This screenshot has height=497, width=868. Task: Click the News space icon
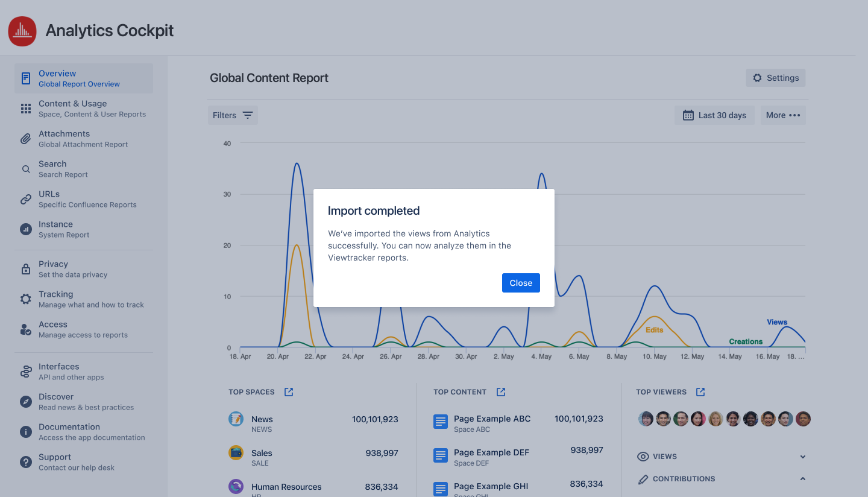[x=236, y=419]
